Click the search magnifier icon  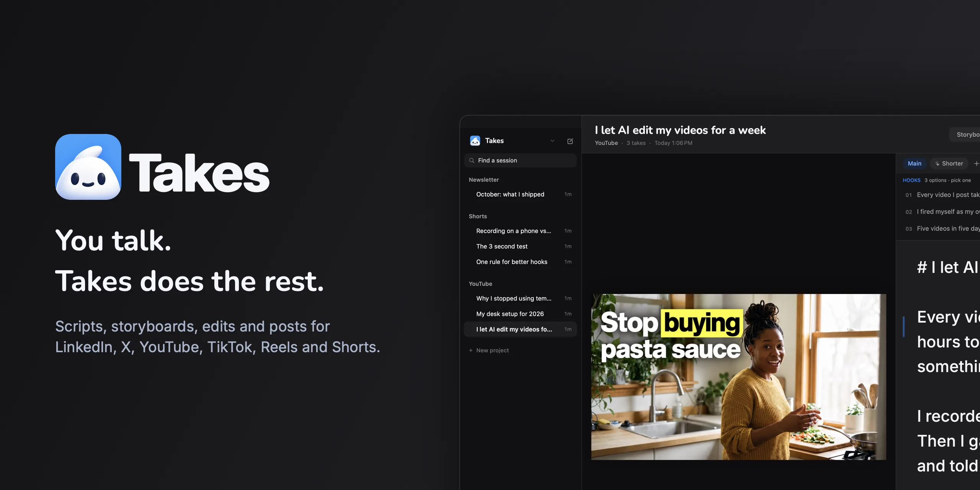[x=472, y=160]
